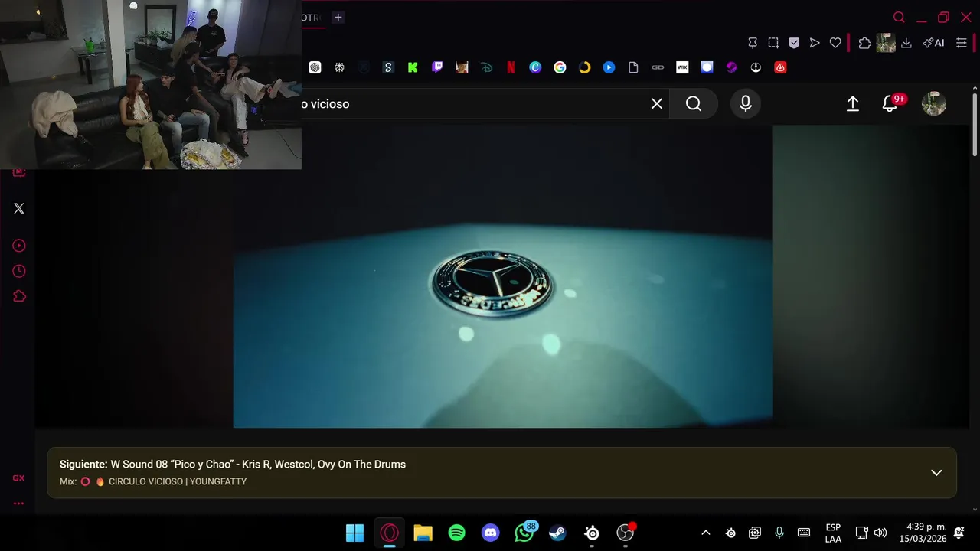Click the next song title Pico y Chao
The image size is (980, 551).
258,464
